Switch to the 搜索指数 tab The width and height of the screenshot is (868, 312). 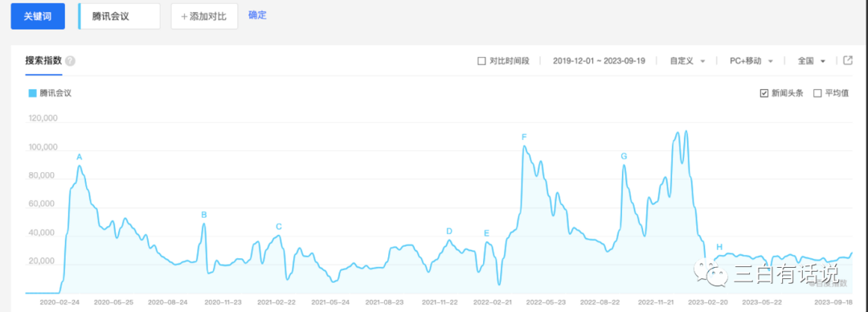click(x=43, y=61)
